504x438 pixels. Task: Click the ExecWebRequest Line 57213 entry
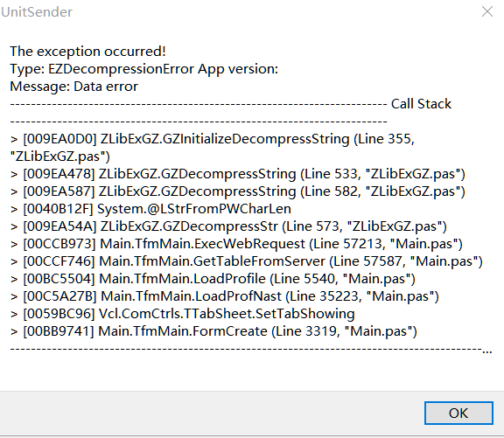point(236,244)
